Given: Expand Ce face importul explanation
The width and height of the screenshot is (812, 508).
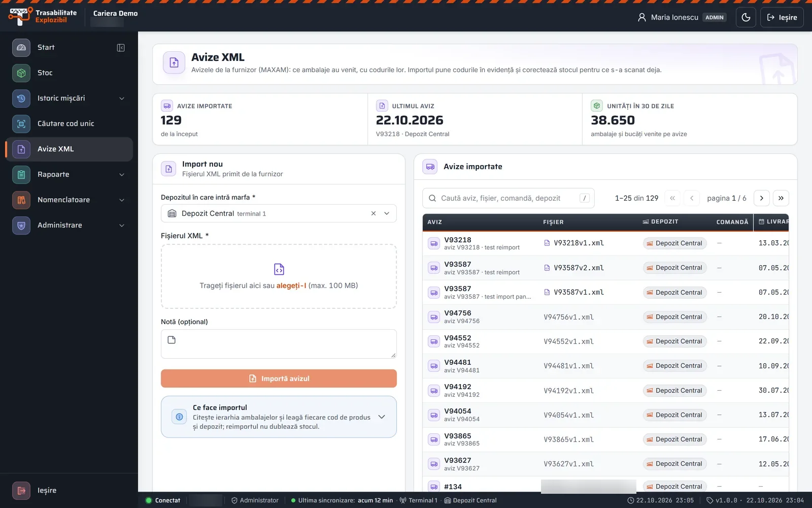Looking at the screenshot, I should tap(382, 417).
